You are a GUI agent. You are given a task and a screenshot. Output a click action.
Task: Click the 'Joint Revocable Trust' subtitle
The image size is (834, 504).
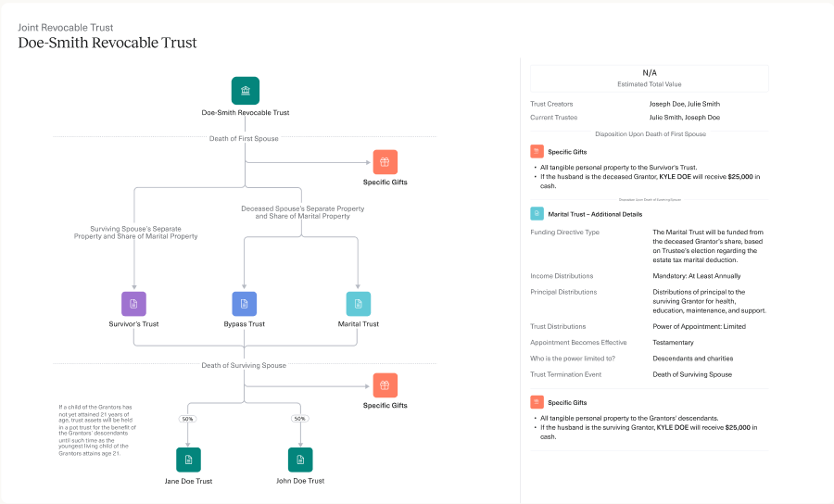pyautogui.click(x=66, y=28)
